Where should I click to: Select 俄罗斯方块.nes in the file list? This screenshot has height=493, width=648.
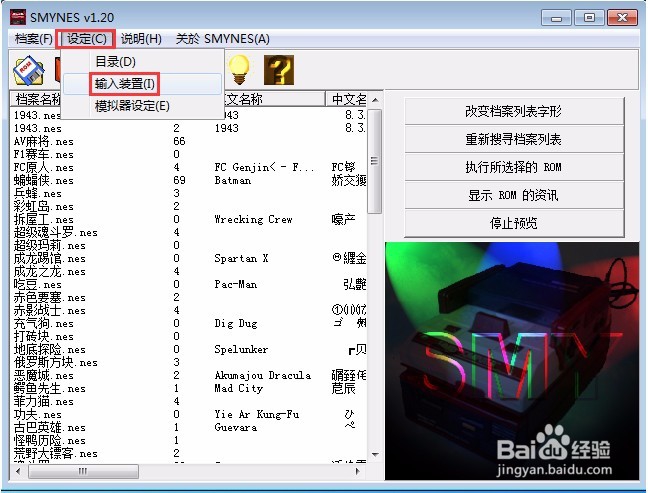coord(56,362)
